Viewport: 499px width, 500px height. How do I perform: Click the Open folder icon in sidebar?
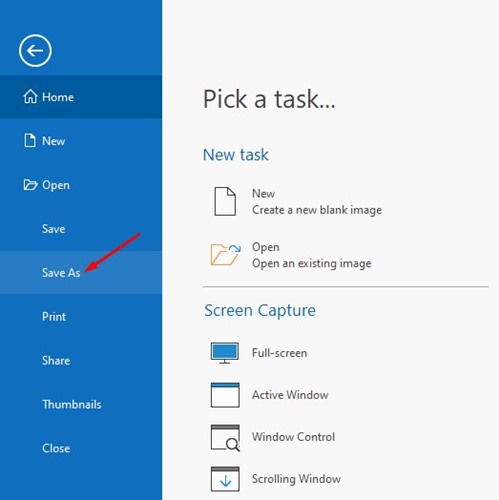tap(30, 185)
